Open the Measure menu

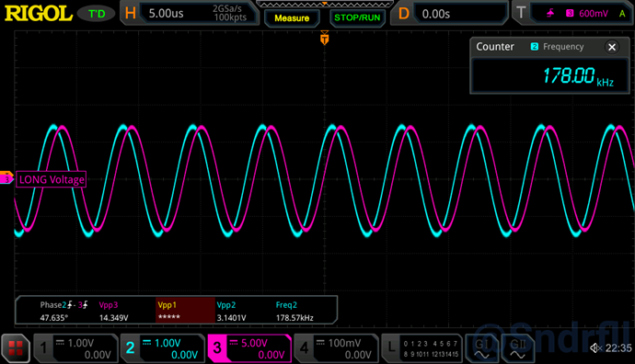click(x=292, y=17)
